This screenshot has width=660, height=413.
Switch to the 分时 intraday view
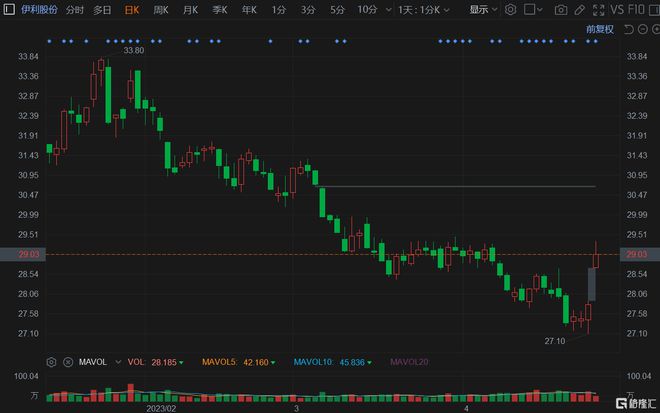coord(75,10)
